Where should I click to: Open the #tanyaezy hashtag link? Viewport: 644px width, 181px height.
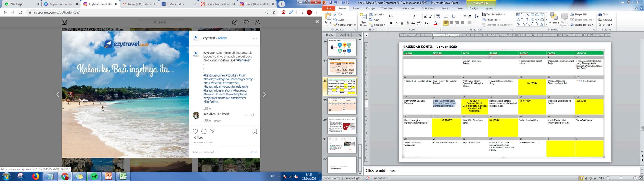244,60
